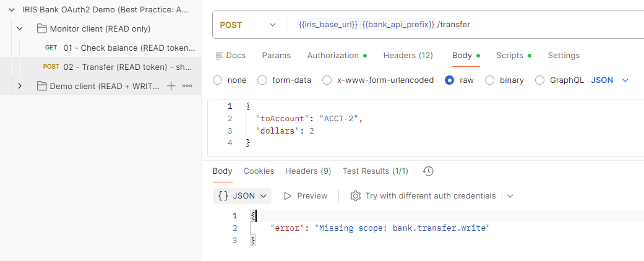Viewport: 644px width, 261px height.
Task: Choose the binary body type radio
Action: [489, 80]
